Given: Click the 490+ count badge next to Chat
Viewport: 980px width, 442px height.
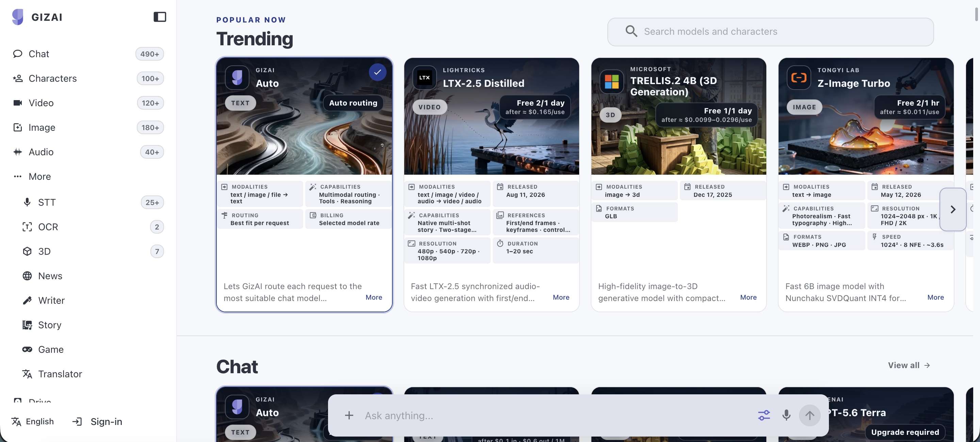Looking at the screenshot, I should pos(149,54).
